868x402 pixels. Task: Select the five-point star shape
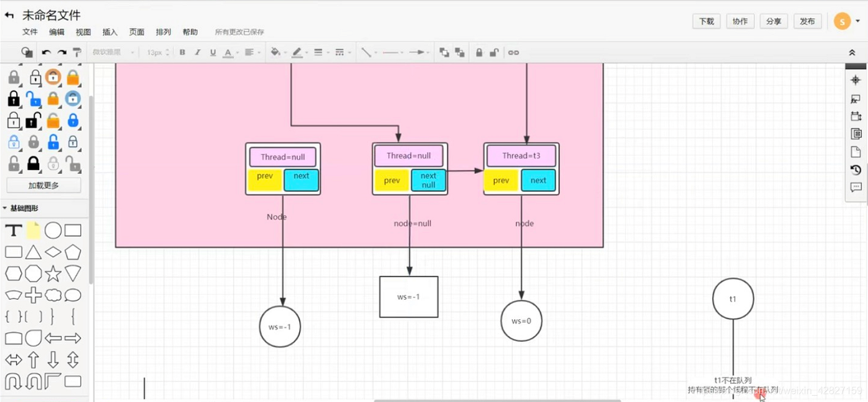pyautogui.click(x=53, y=274)
